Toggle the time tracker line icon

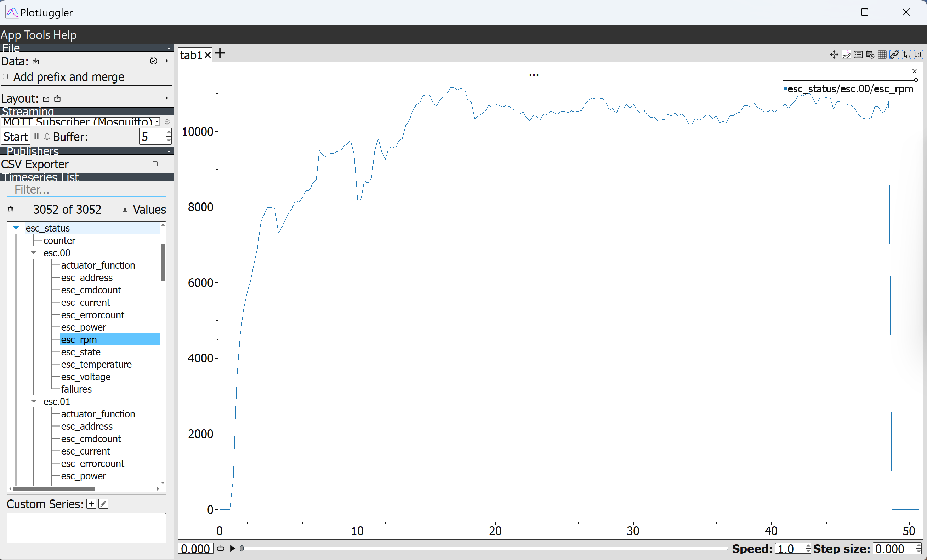(x=846, y=55)
